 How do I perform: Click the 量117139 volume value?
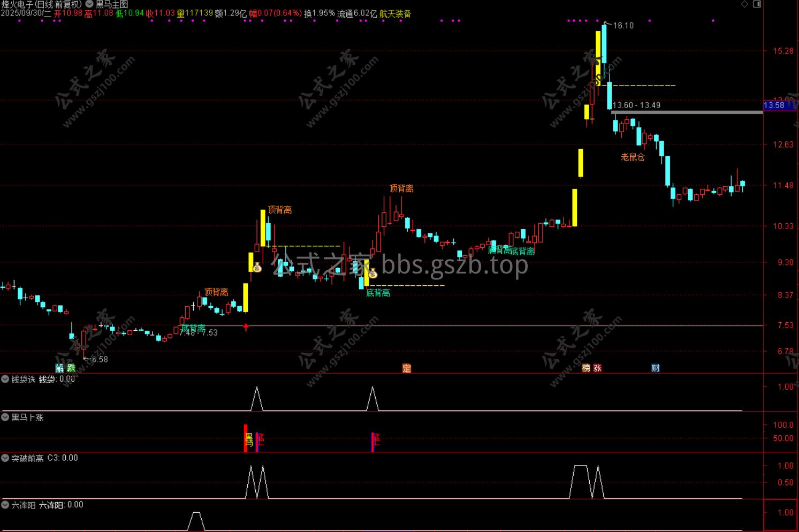[195, 14]
